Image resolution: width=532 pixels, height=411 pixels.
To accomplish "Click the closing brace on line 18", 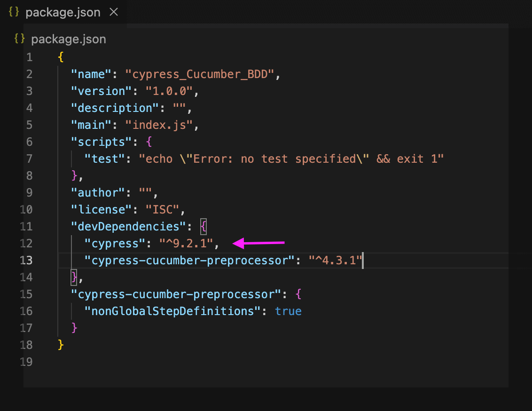I will 59,345.
